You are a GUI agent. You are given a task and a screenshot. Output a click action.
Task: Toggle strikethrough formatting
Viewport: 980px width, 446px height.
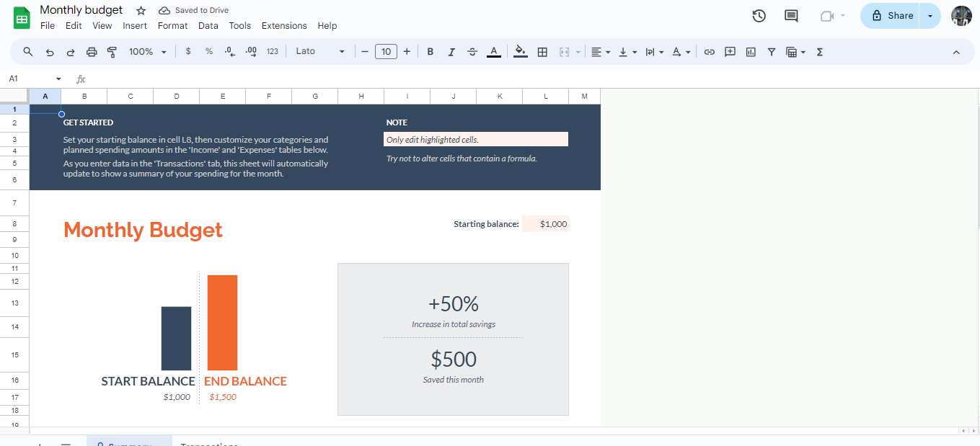[x=472, y=52]
